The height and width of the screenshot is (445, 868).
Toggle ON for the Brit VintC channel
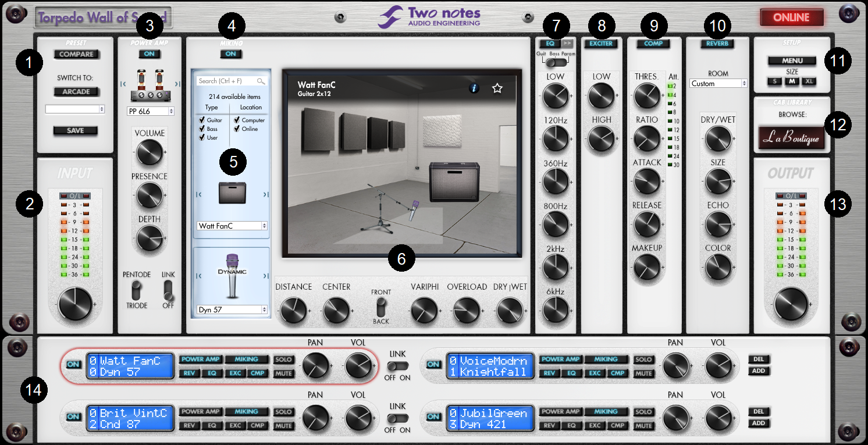click(x=73, y=416)
